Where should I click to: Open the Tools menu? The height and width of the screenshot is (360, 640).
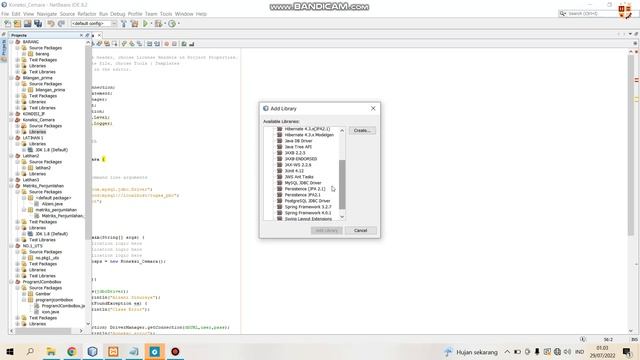166,14
